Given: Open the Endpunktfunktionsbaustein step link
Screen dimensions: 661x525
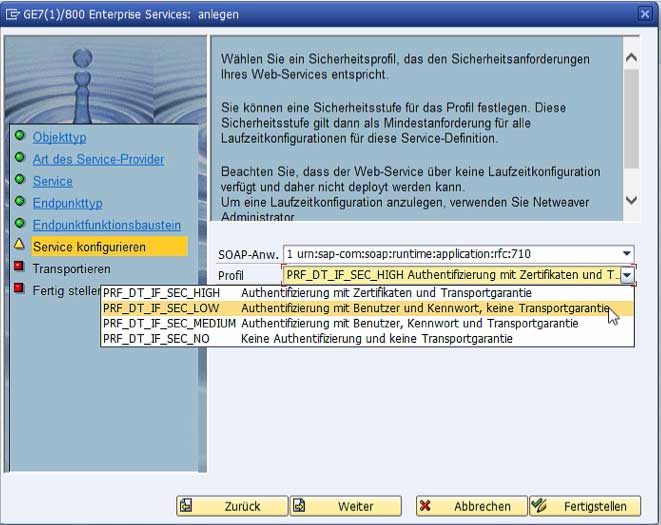Looking at the screenshot, I should pos(106,225).
